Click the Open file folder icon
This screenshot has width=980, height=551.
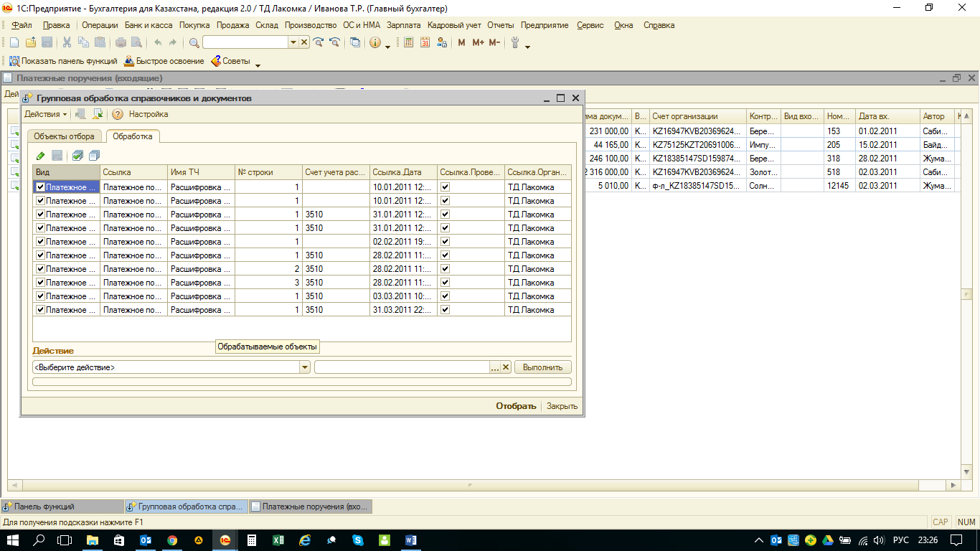[x=30, y=43]
